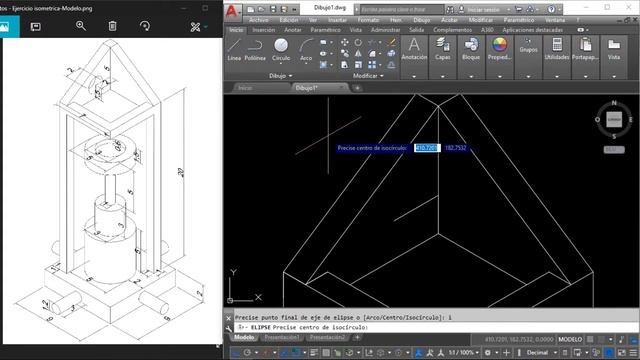This screenshot has height=360, width=640.
Task: Click the command line wrench customize icon
Action: click(x=229, y=328)
